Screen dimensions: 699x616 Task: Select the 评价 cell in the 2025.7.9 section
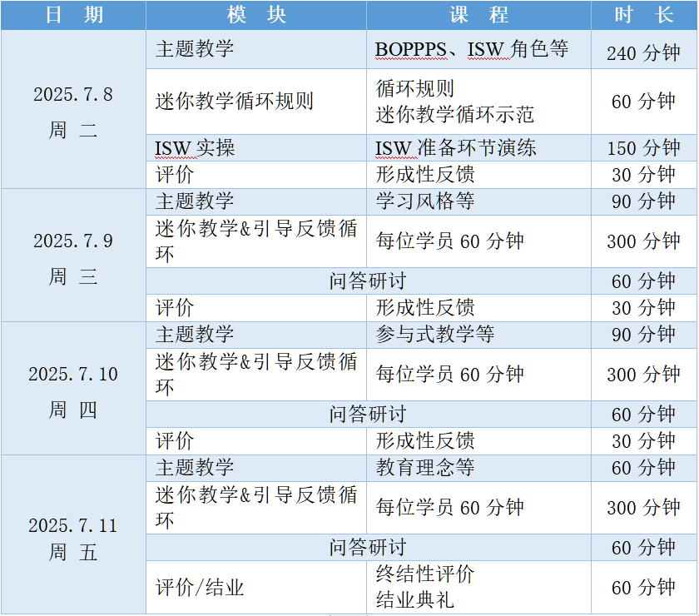click(256, 308)
